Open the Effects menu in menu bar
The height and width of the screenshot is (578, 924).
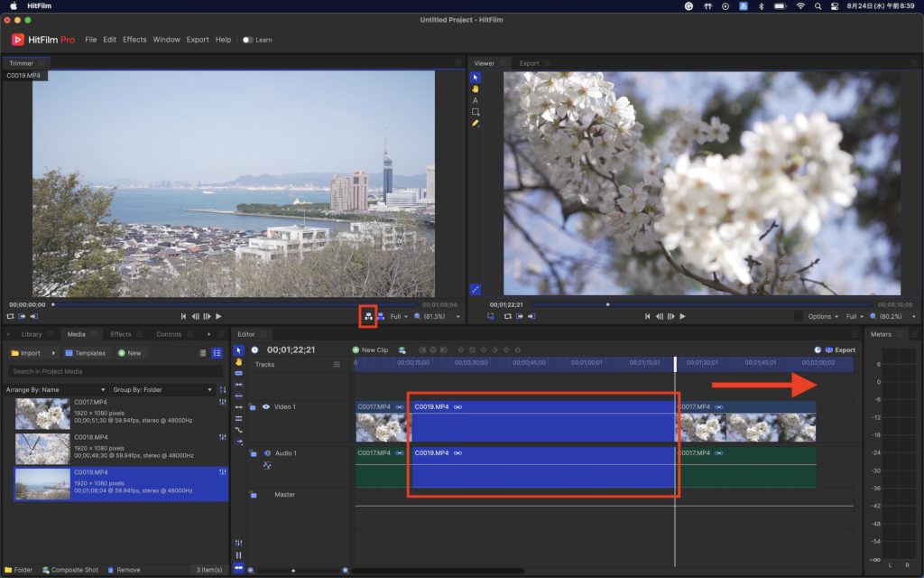(x=134, y=40)
